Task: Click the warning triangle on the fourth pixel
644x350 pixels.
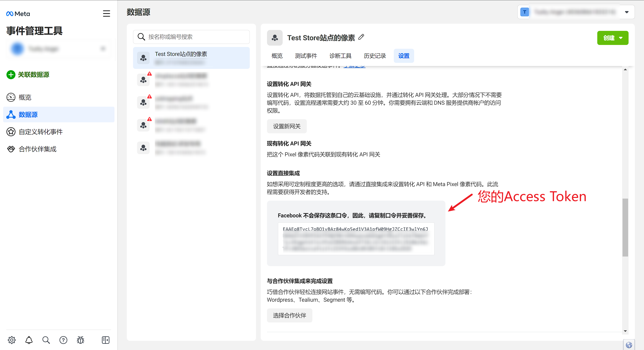Action: pyautogui.click(x=150, y=119)
